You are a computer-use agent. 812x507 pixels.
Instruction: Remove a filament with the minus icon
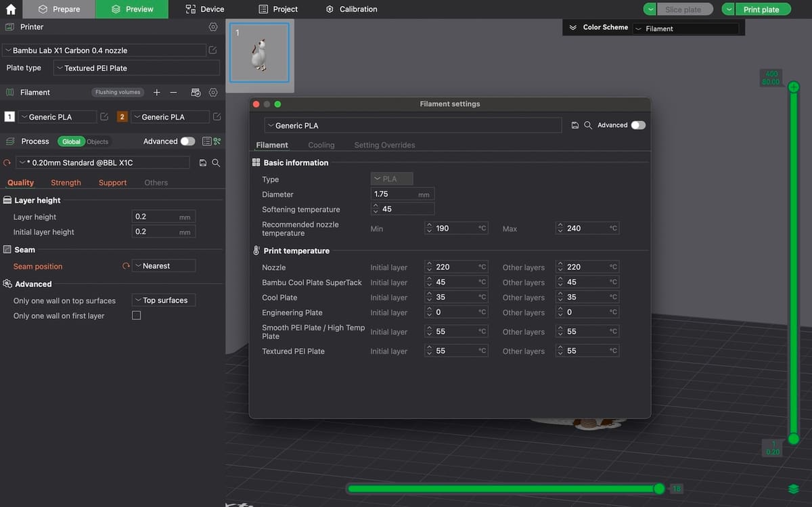click(174, 92)
